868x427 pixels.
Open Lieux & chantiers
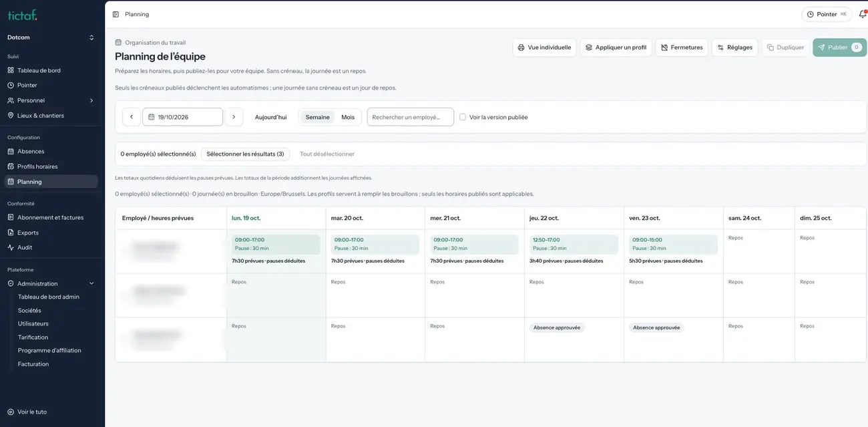pyautogui.click(x=52, y=116)
